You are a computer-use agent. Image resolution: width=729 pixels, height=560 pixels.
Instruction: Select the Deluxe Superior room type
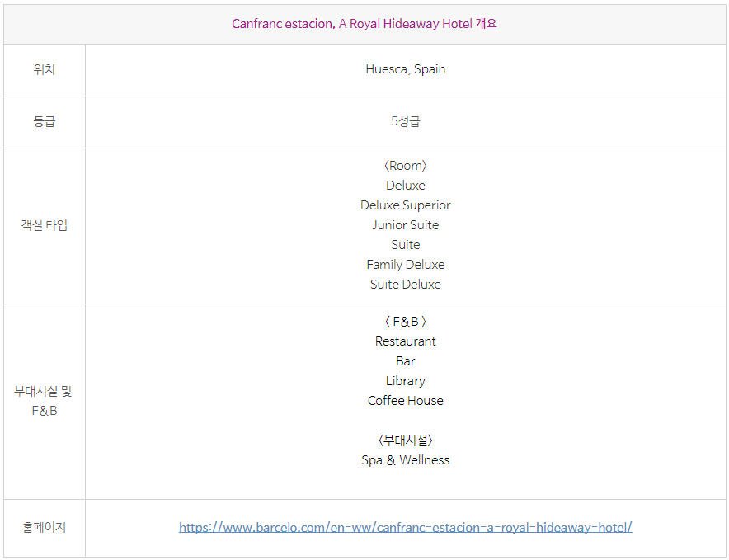click(406, 205)
